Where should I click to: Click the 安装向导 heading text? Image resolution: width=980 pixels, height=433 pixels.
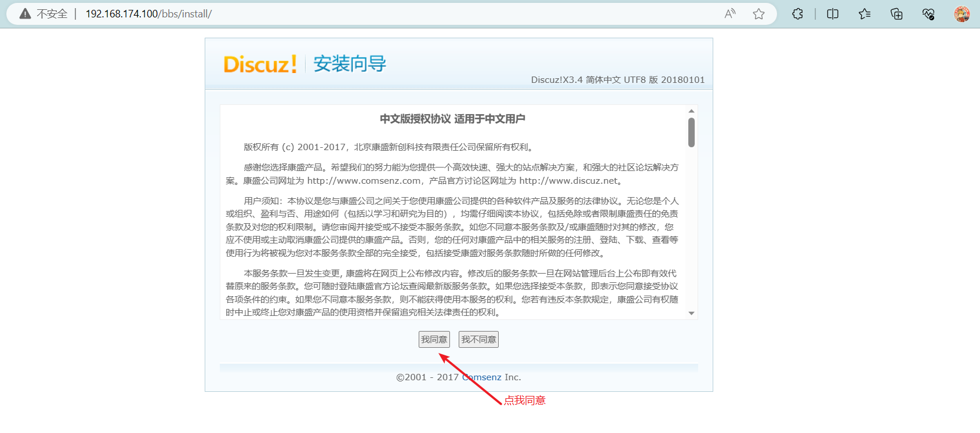coord(350,64)
